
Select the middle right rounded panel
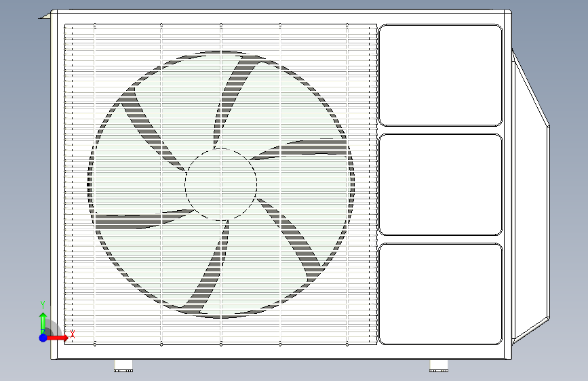coord(440,185)
